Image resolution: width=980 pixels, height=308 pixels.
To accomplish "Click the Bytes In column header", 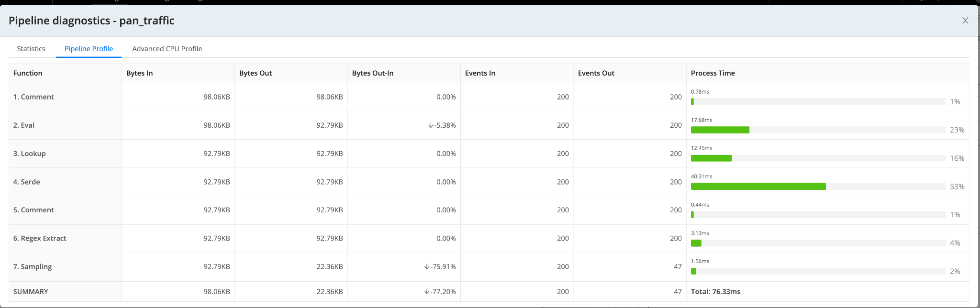I will point(139,73).
